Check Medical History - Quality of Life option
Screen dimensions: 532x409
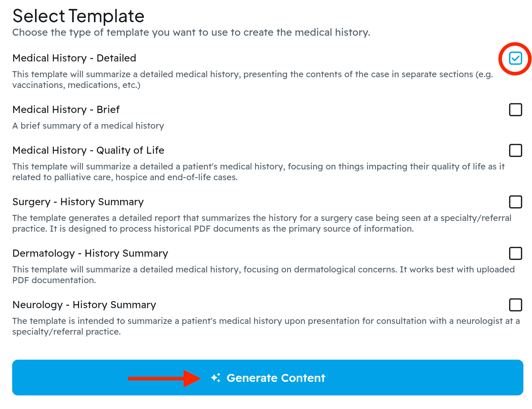(x=515, y=151)
